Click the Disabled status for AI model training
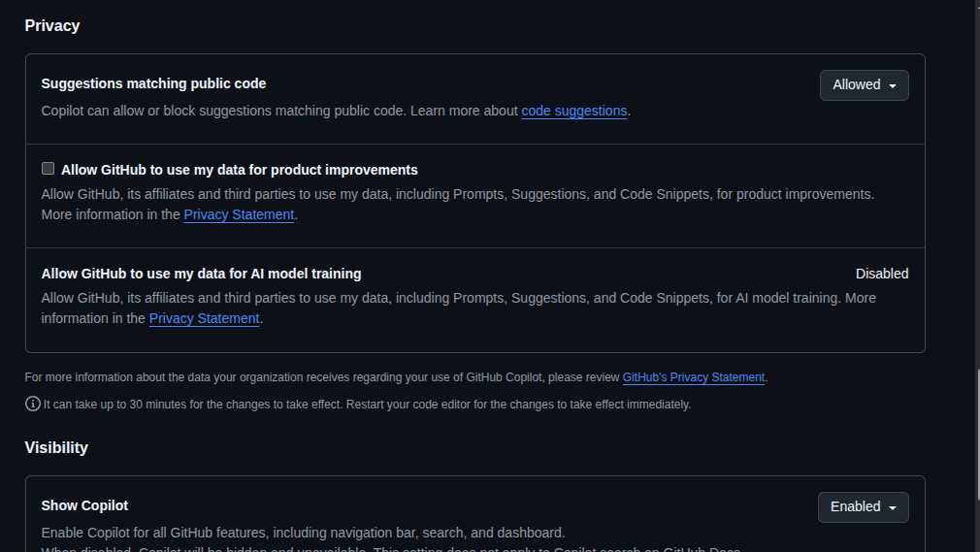The height and width of the screenshot is (552, 980). pyautogui.click(x=881, y=274)
